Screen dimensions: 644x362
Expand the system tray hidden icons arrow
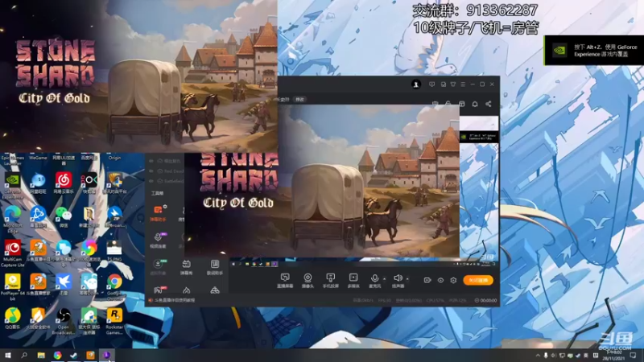point(538,356)
